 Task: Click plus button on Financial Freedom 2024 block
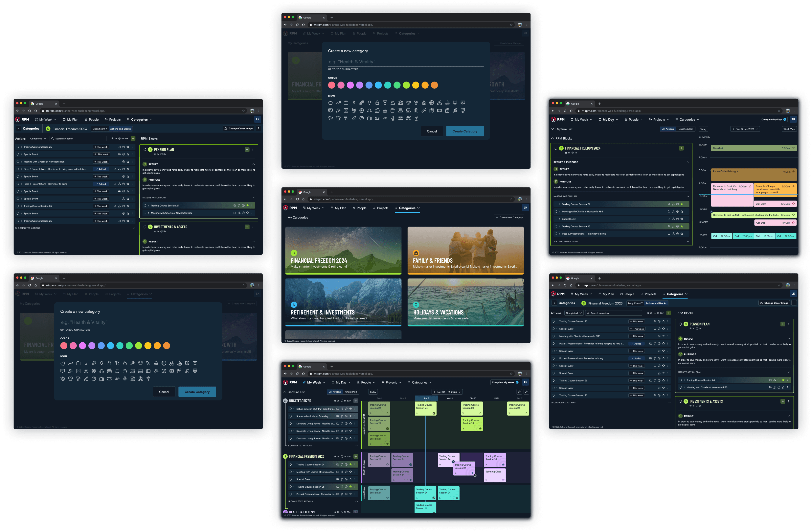[x=681, y=148]
